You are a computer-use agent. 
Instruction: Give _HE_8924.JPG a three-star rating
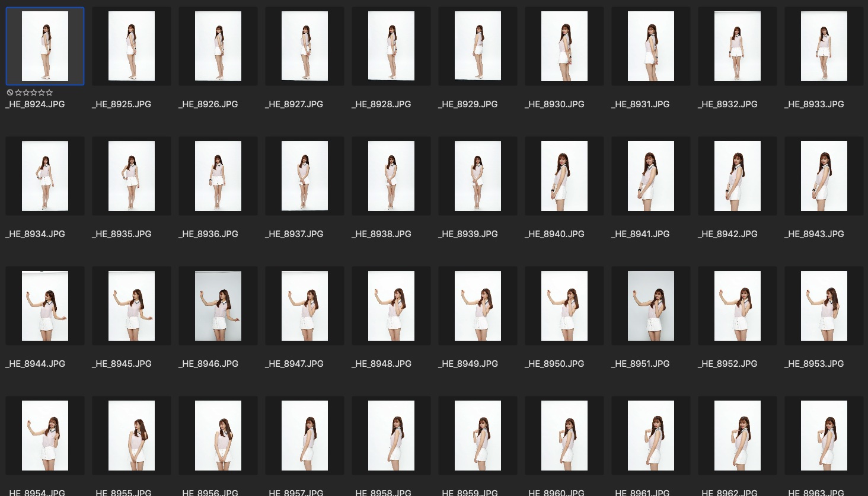pos(34,92)
